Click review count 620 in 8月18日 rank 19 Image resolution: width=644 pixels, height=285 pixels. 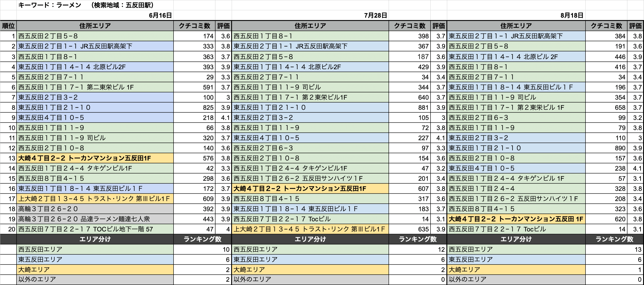(606, 219)
